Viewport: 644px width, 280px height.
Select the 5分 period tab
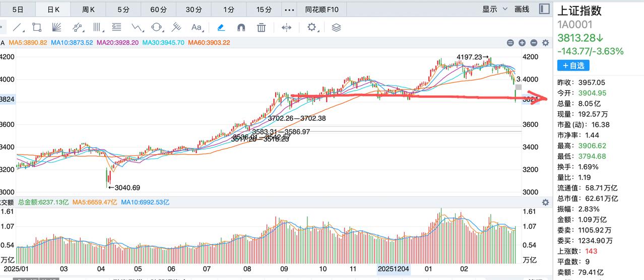(123, 9)
